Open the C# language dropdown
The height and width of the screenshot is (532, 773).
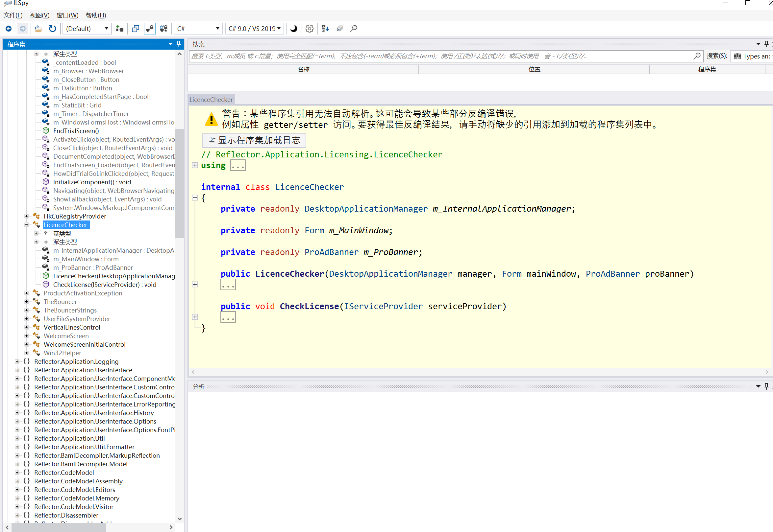click(198, 29)
